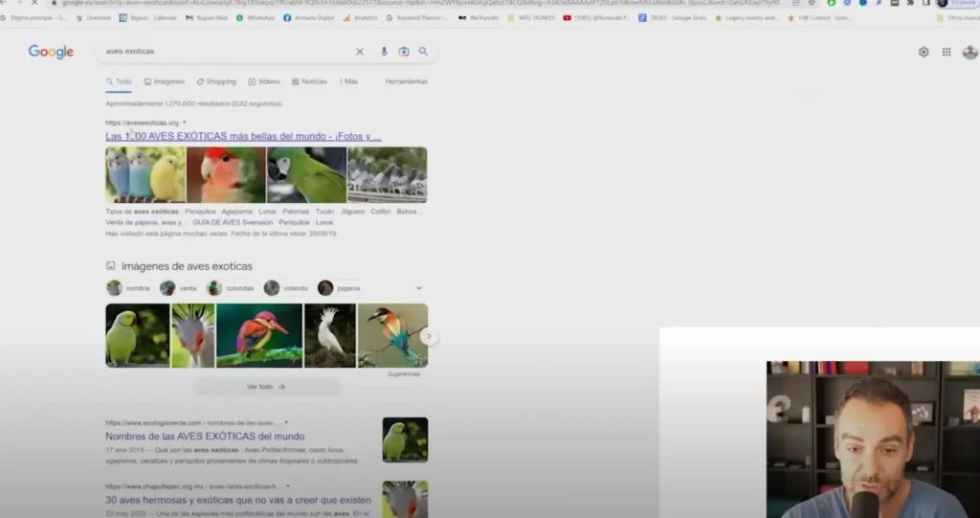Open Otros marcadores bookmarks folder
Viewport: 980px width, 518px height.
tap(958, 18)
